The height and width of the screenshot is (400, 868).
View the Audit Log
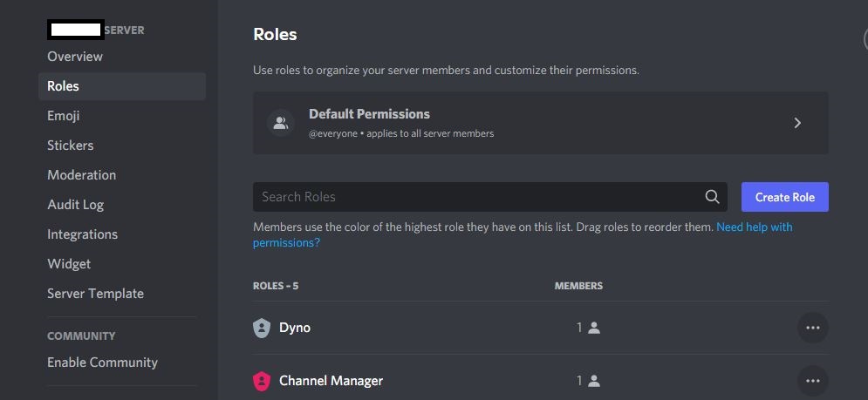(x=76, y=205)
